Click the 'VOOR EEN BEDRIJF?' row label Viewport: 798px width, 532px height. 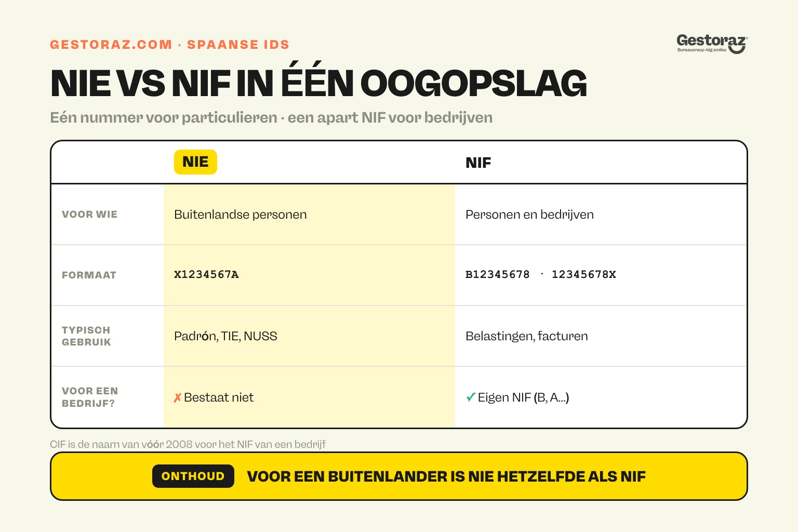click(90, 397)
